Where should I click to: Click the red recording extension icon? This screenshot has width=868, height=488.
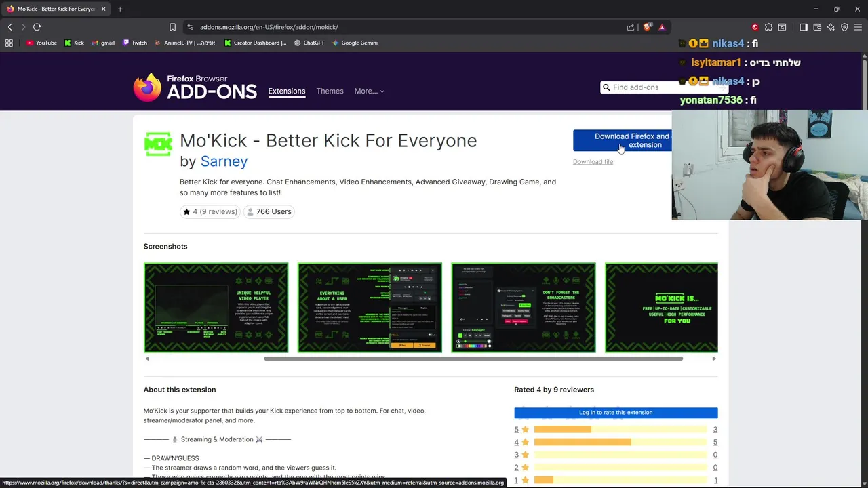point(755,27)
